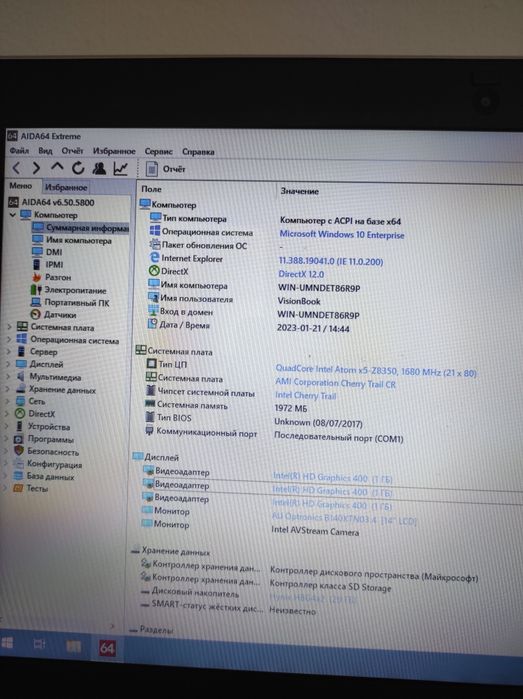523x699 pixels.
Task: Select AIDA64 v6.50.5800 root node
Action: pos(58,202)
